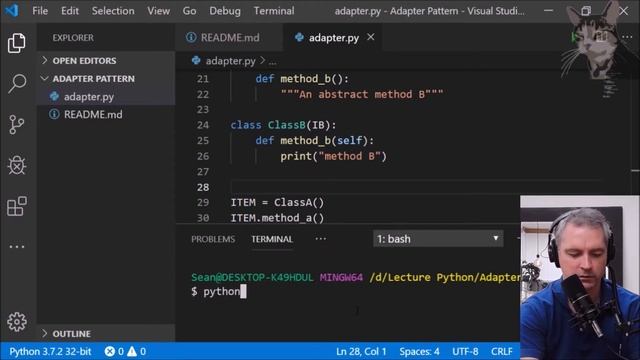The height and width of the screenshot is (360, 640).
Task: Click the docstring 'An abstract method B'
Action: pos(362,94)
